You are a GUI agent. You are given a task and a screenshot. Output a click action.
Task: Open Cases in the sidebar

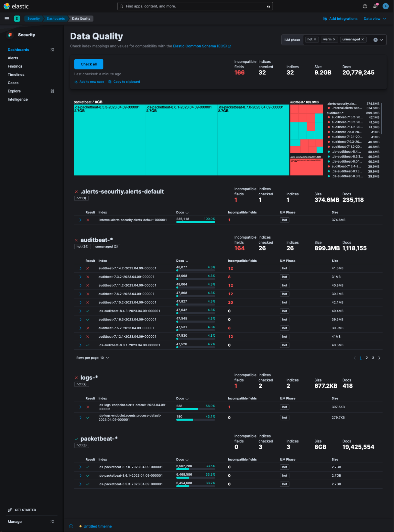coord(13,83)
